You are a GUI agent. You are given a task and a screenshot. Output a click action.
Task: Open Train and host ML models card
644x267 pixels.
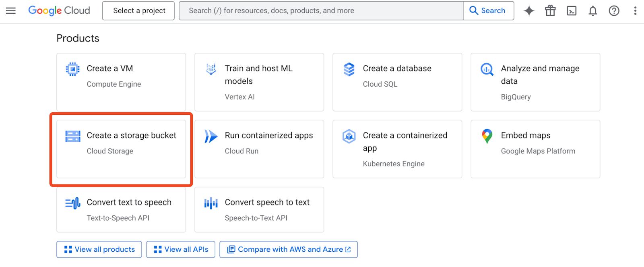(x=259, y=75)
